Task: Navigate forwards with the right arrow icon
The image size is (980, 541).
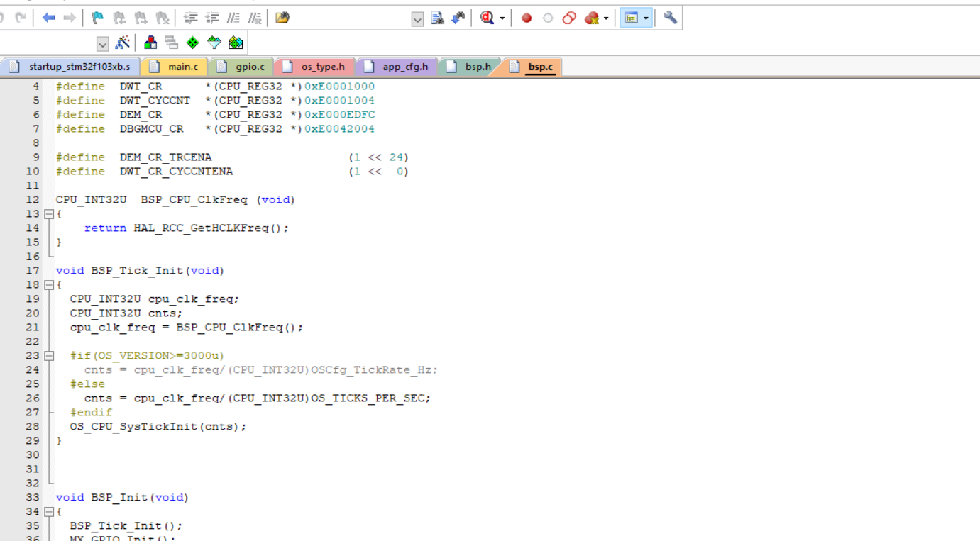Action: pos(70,18)
